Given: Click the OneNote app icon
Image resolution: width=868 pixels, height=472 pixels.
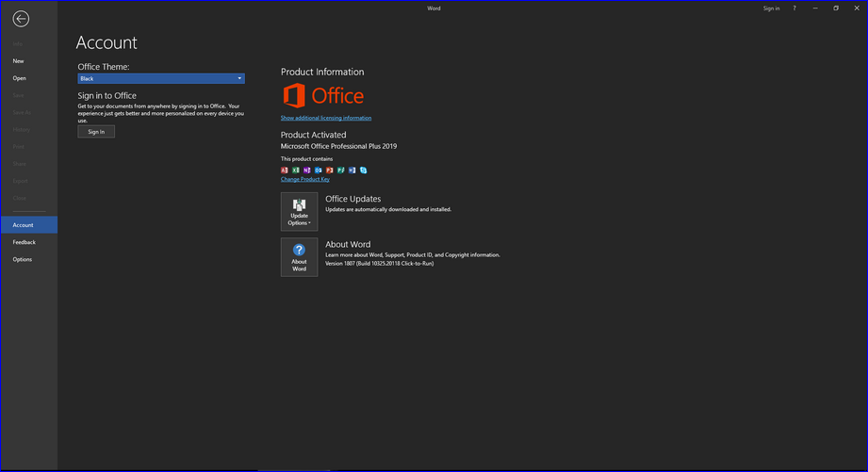Looking at the screenshot, I should (x=307, y=170).
